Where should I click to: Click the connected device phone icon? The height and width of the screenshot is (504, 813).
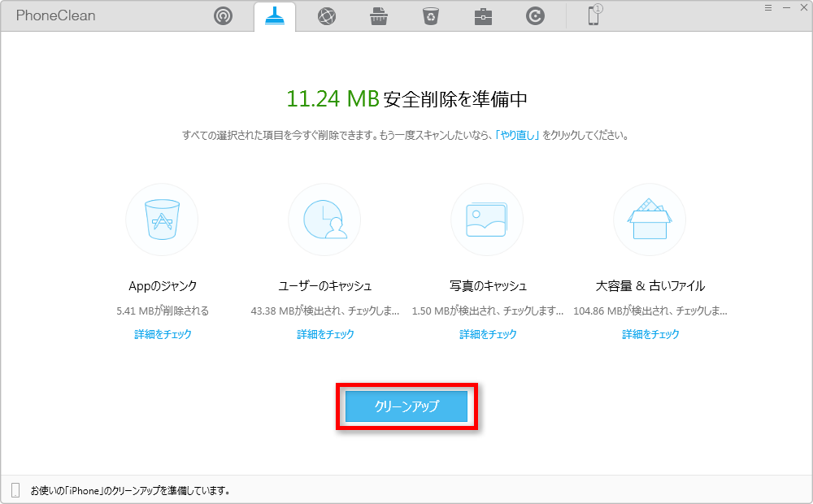point(594,15)
